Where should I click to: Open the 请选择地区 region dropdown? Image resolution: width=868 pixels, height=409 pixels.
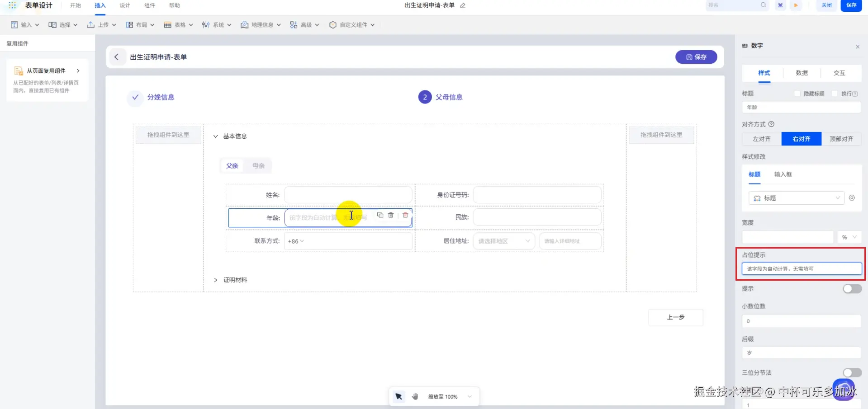pos(504,241)
